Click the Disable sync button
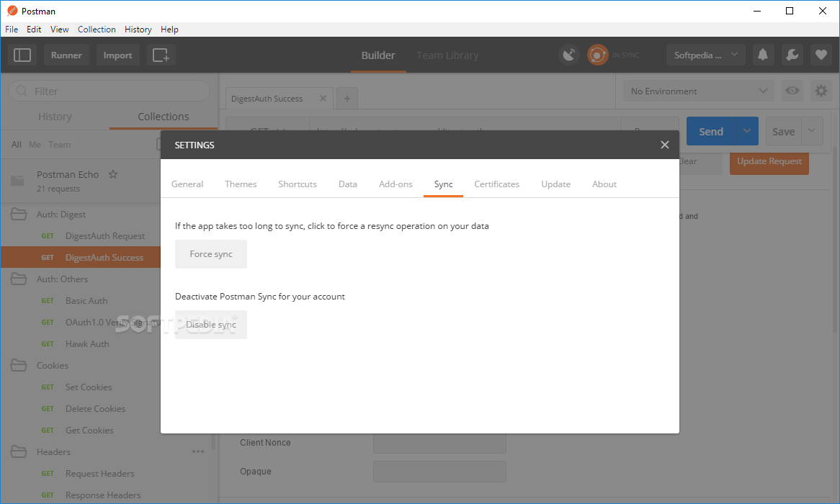Viewport: 840px width, 504px height. [211, 325]
